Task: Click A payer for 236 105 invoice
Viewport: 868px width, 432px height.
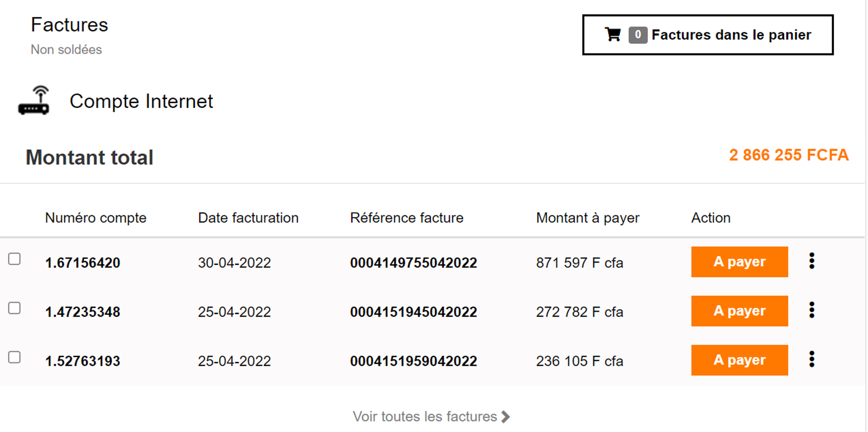Action: tap(739, 360)
